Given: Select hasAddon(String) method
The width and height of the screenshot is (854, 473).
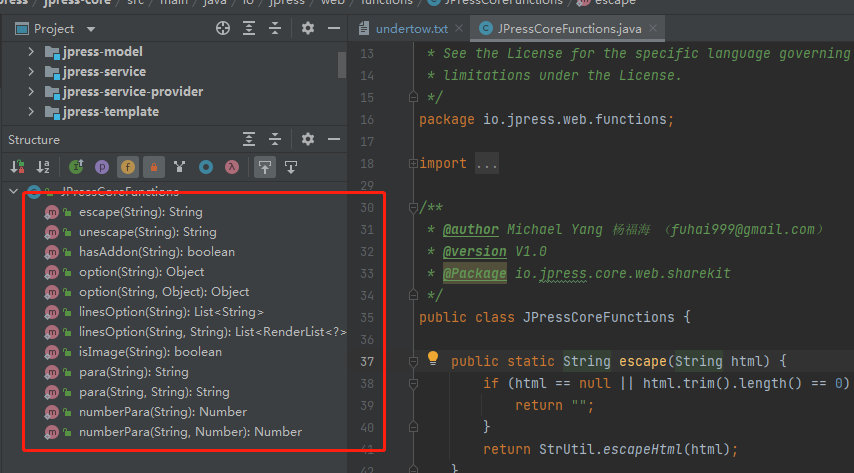Looking at the screenshot, I should (157, 252).
